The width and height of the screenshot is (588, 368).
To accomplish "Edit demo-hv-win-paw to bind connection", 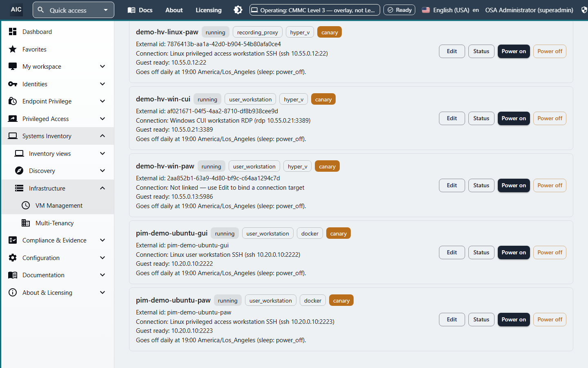I will (452, 185).
